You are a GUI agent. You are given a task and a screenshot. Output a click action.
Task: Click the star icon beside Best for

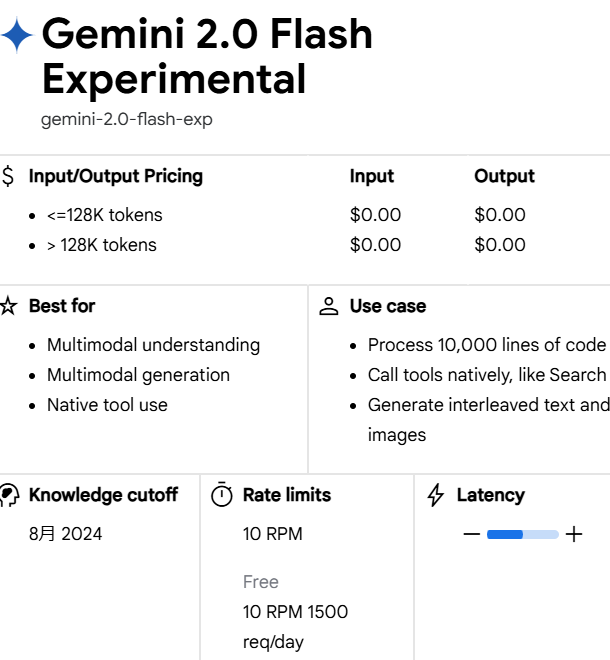coord(9,307)
